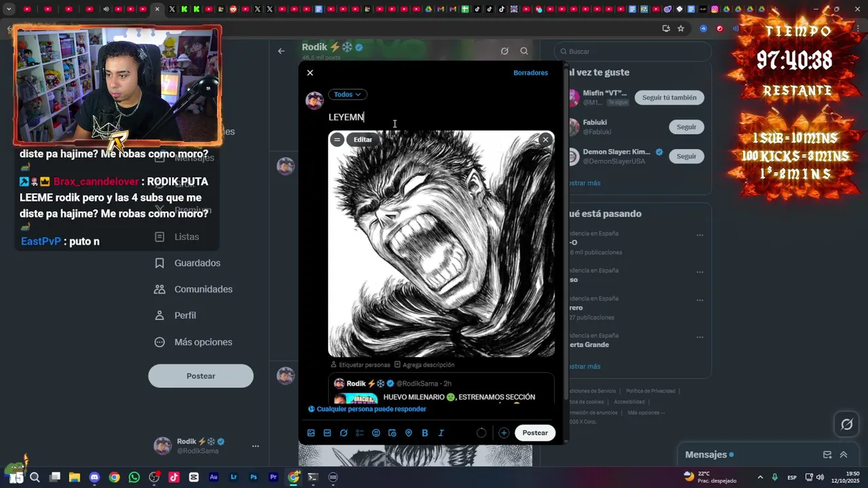868x488 pixels.
Task: Tag a location on the post
Action: (408, 433)
